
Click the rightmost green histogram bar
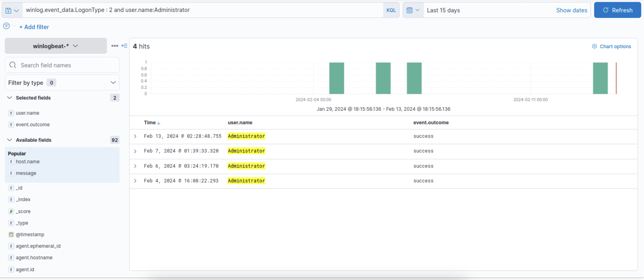click(600, 78)
